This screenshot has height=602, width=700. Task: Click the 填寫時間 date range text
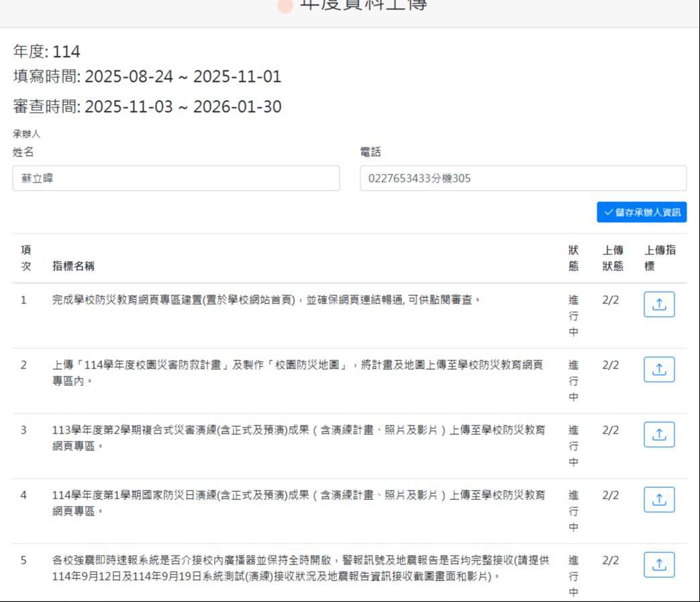[147, 77]
